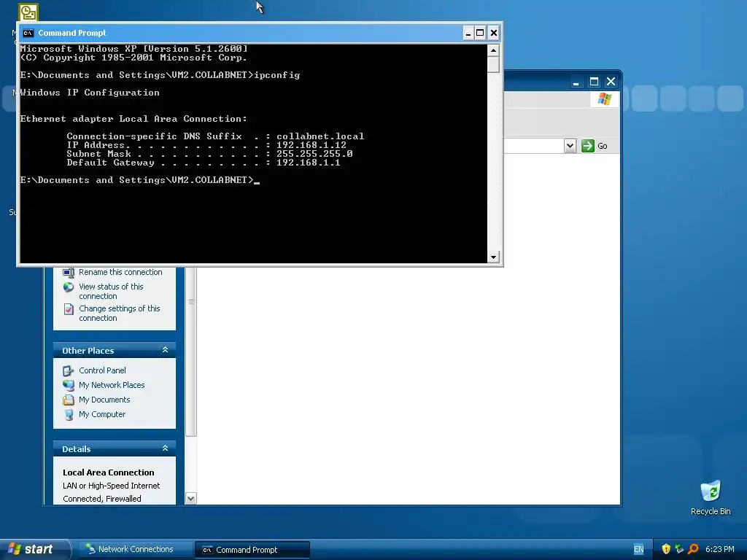The image size is (747, 560).
Task: Open the Recycle Bin on the desktop
Action: [x=711, y=498]
